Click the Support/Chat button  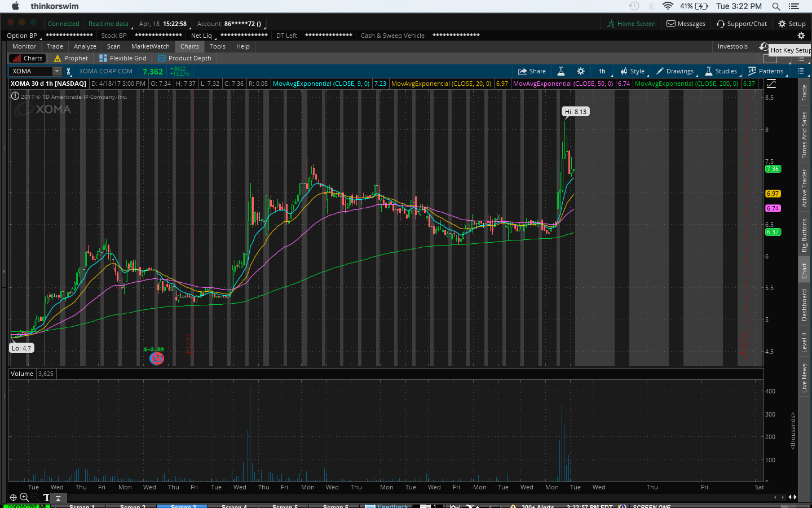click(x=742, y=24)
